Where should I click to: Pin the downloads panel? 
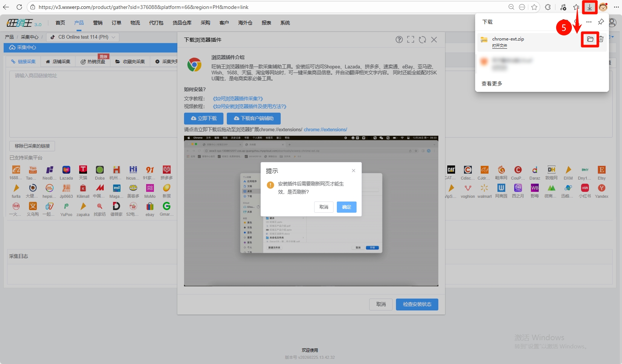(x=601, y=22)
